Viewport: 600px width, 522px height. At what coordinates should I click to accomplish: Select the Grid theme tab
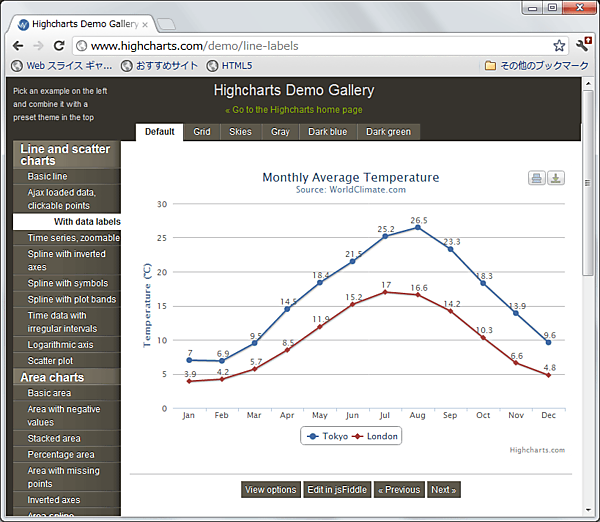tap(202, 132)
